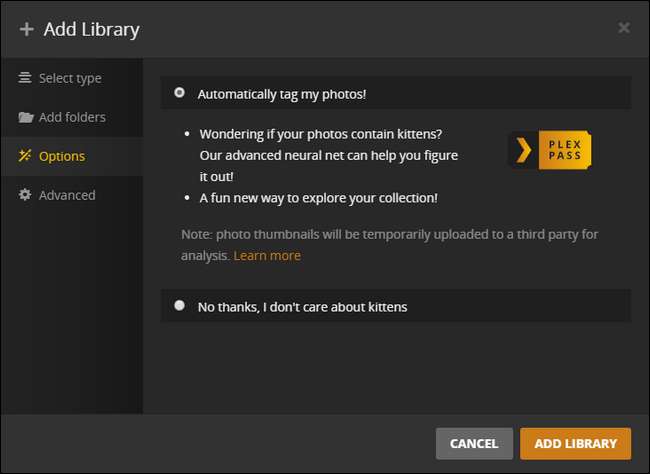Screen dimensions: 650x474
Task: Open the Select type tab
Action: (x=70, y=78)
